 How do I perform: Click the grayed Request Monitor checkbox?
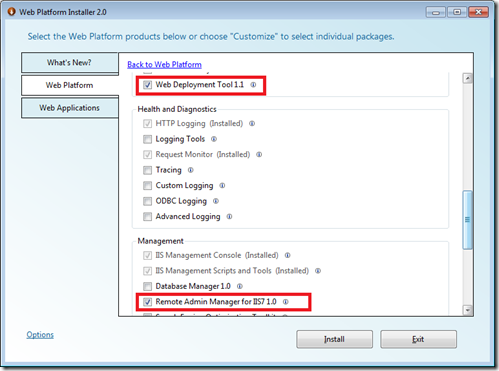coord(147,155)
